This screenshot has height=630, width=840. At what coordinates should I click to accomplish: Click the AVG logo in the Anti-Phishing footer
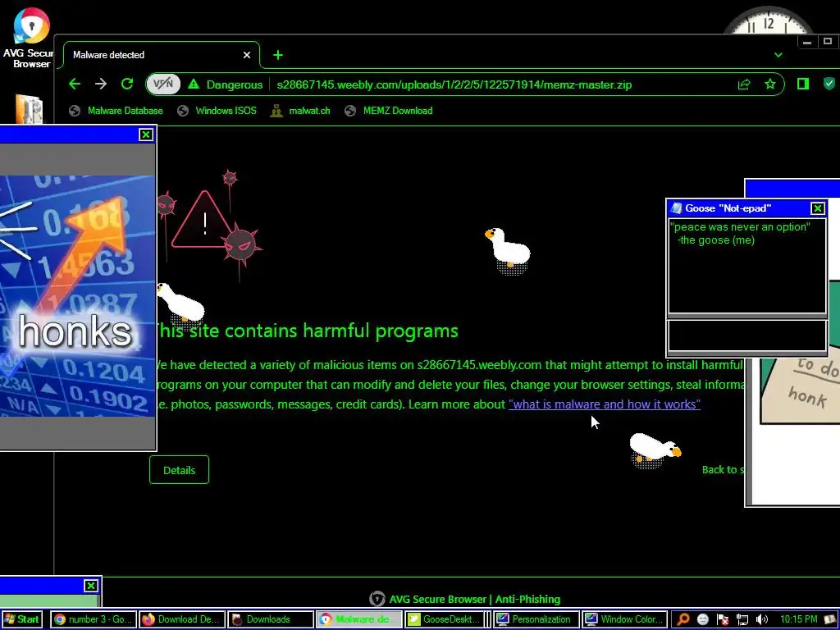377,599
